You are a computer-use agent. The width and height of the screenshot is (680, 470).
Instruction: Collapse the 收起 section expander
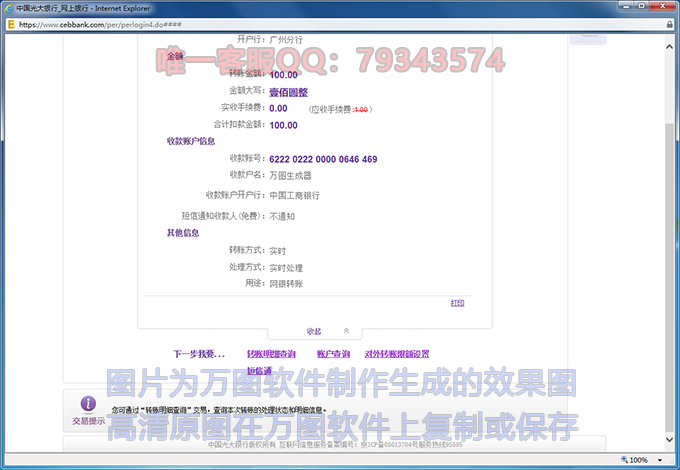click(x=313, y=331)
